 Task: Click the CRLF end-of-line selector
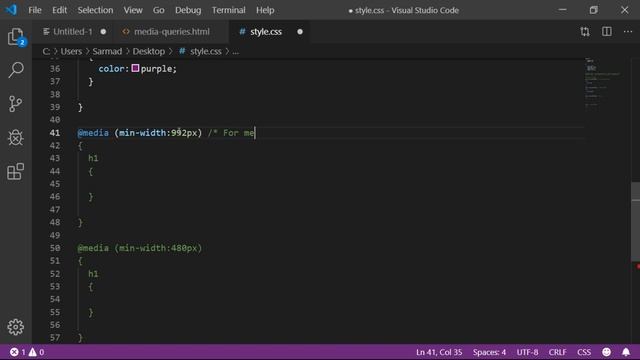click(557, 352)
